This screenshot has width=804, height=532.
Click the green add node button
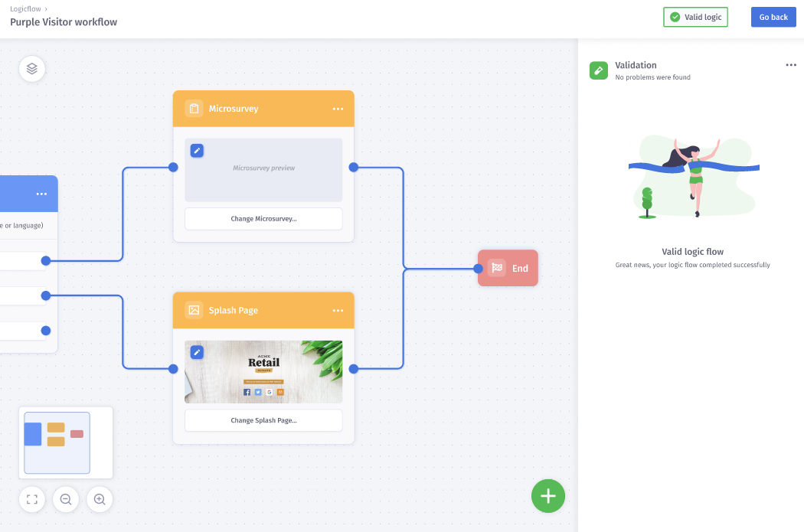point(548,496)
